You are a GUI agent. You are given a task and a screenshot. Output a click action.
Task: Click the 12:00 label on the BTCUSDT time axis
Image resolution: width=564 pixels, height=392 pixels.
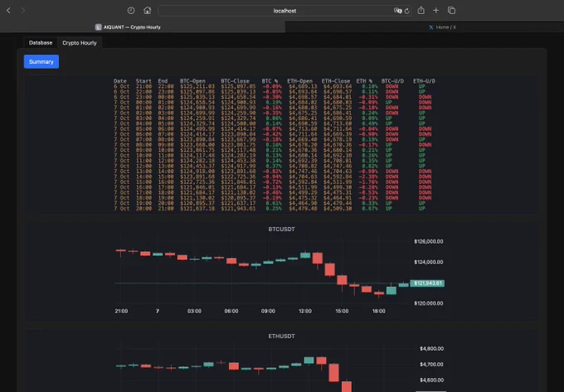[305, 311]
